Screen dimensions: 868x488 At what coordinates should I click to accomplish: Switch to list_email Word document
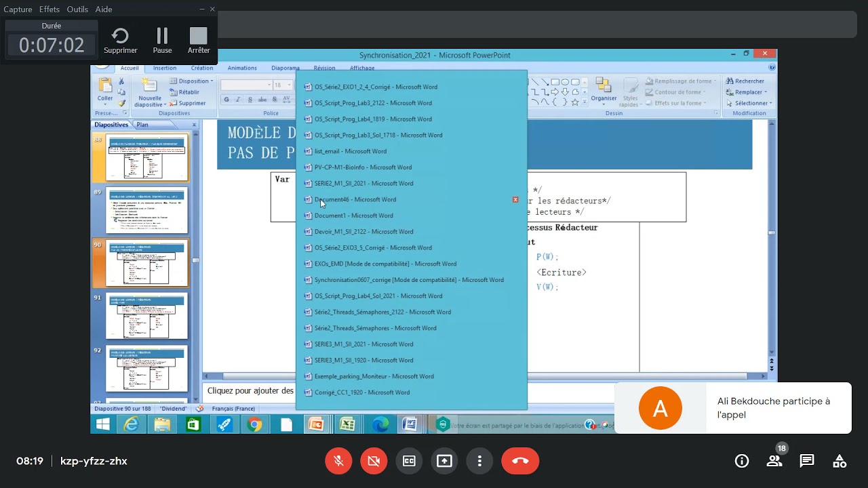412,151
